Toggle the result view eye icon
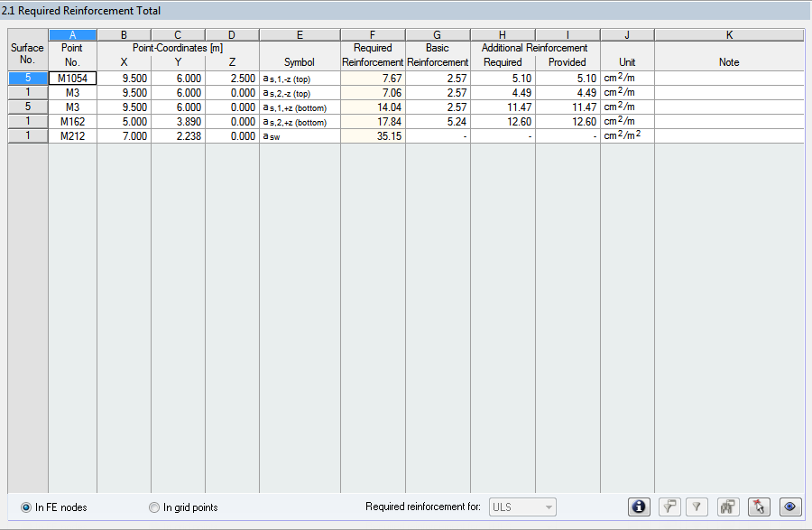Image resolution: width=812 pixels, height=530 pixels. [790, 507]
